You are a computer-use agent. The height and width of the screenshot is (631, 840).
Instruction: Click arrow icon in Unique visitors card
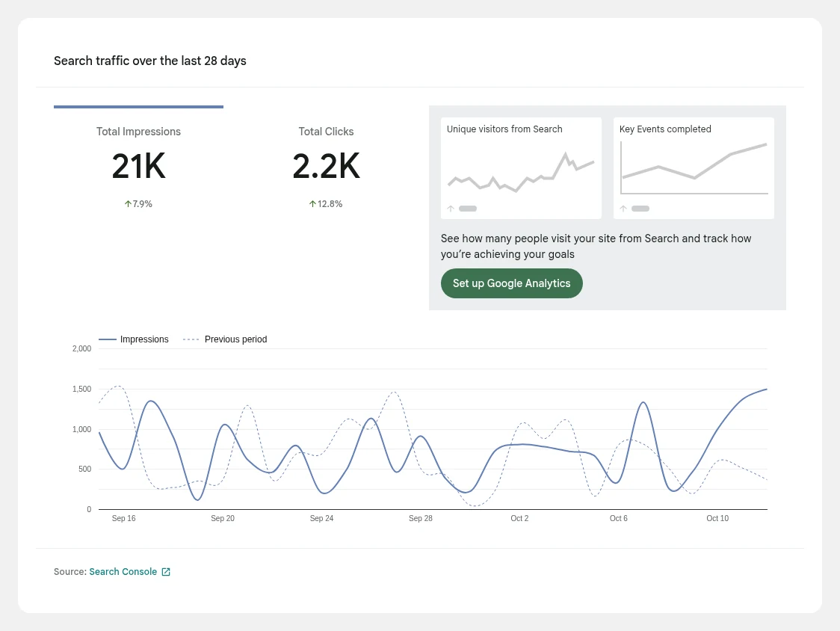click(451, 209)
